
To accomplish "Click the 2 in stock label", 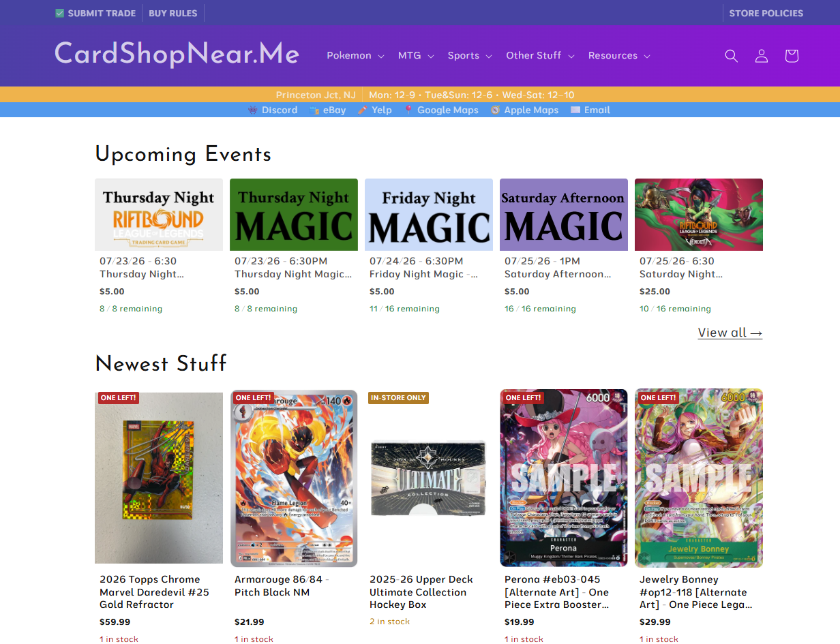I will coord(390,622).
